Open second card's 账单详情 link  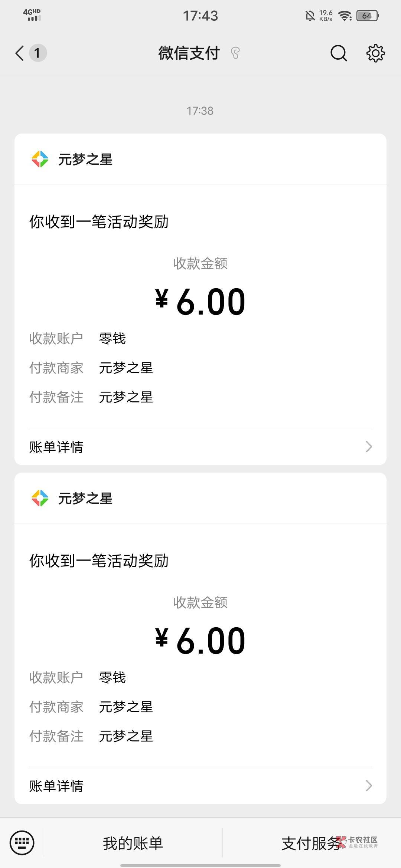(56, 786)
